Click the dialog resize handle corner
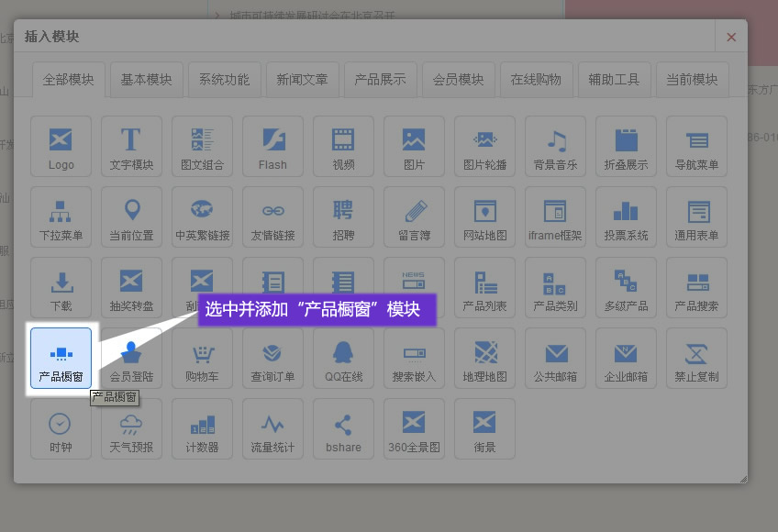The height and width of the screenshot is (532, 778). [x=743, y=479]
